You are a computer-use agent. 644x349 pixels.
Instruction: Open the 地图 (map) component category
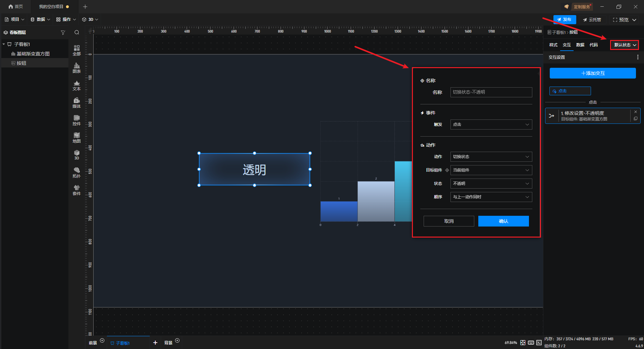click(x=76, y=138)
